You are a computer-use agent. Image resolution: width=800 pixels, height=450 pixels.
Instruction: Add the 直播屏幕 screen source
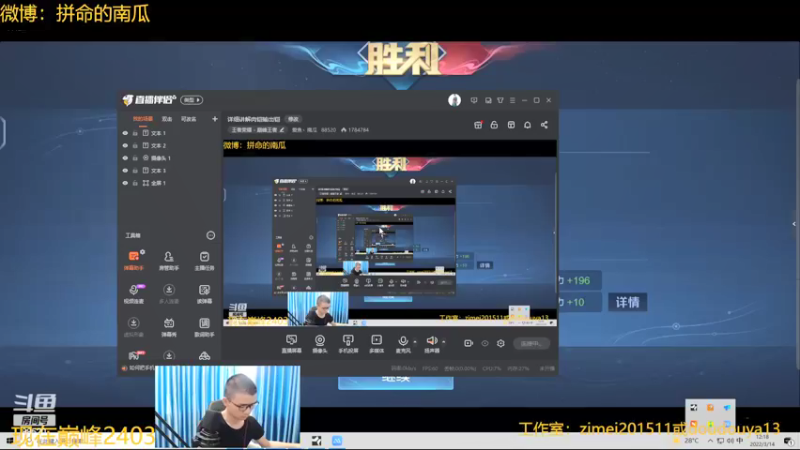pyautogui.click(x=291, y=344)
